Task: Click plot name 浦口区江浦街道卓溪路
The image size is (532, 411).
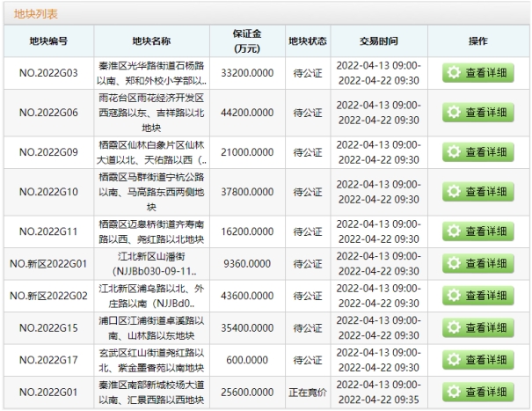Action: pos(151,327)
